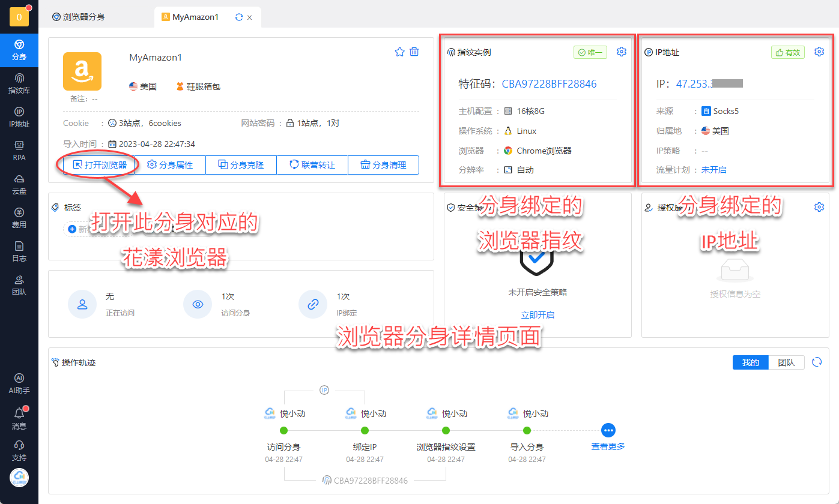
Task: Click the Chrome浏览器 value
Action: click(544, 151)
